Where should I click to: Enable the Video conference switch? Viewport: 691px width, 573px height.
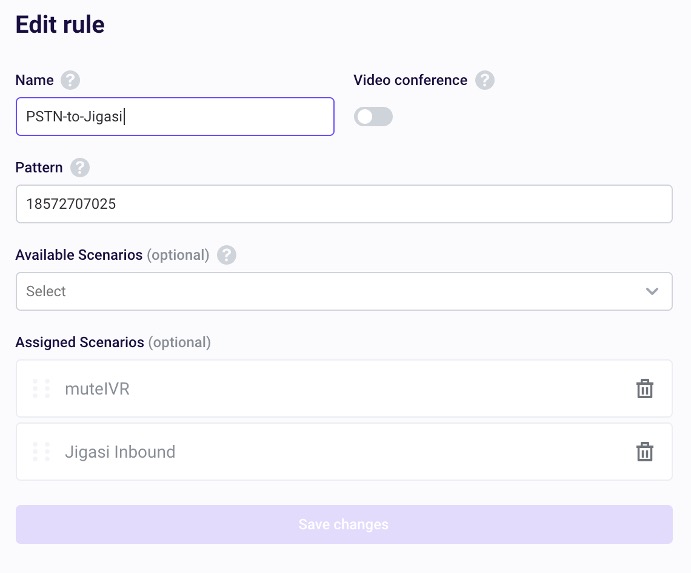point(373,117)
